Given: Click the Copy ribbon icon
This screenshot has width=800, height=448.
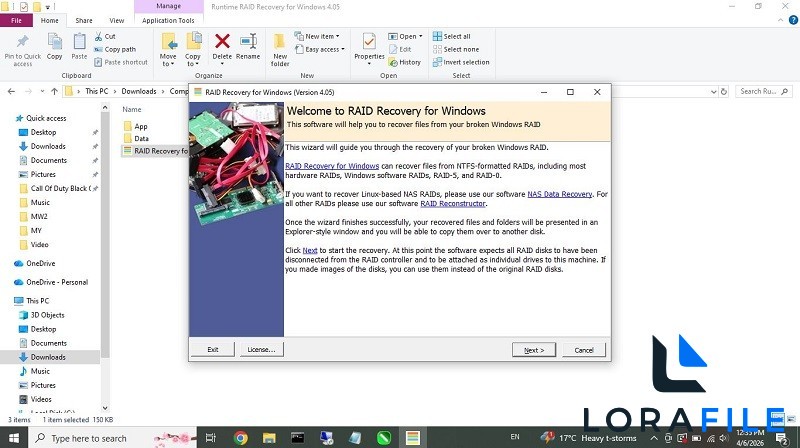Looking at the screenshot, I should tap(55, 42).
